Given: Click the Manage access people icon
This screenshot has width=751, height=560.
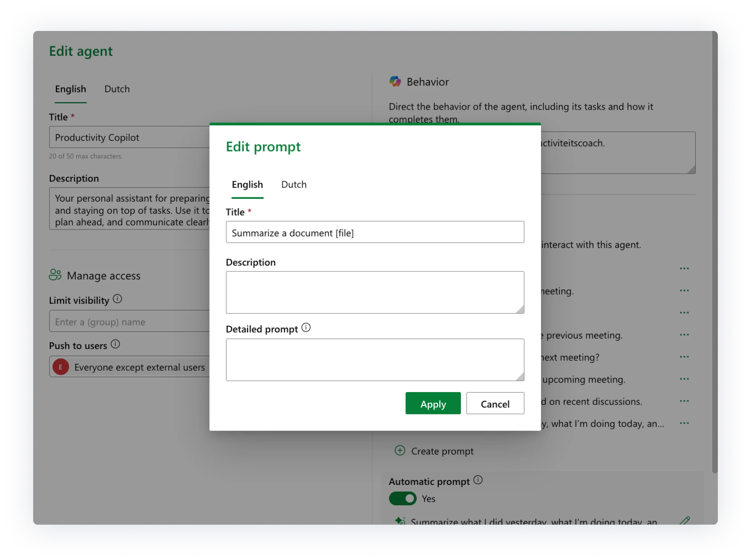Looking at the screenshot, I should (55, 275).
